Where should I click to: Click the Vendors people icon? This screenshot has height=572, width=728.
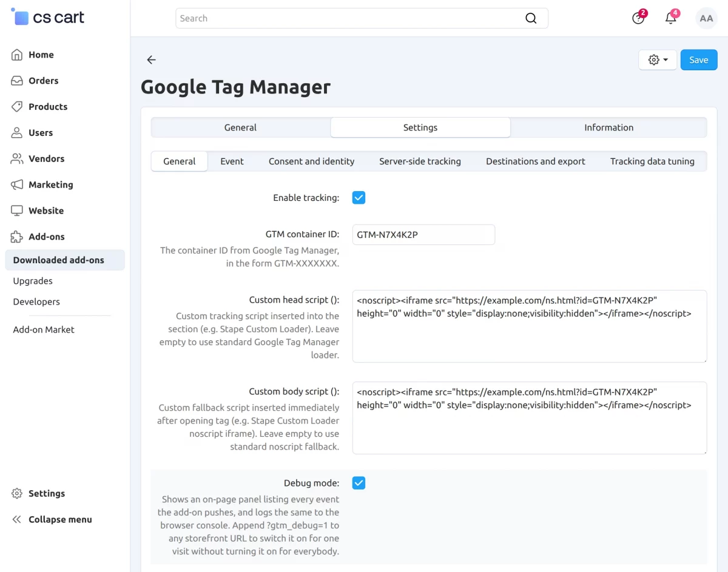(17, 159)
